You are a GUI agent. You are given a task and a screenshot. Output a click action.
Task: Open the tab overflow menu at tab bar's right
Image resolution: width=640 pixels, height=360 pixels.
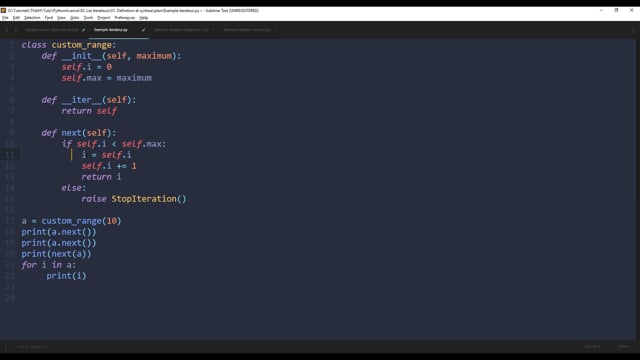[x=633, y=30]
